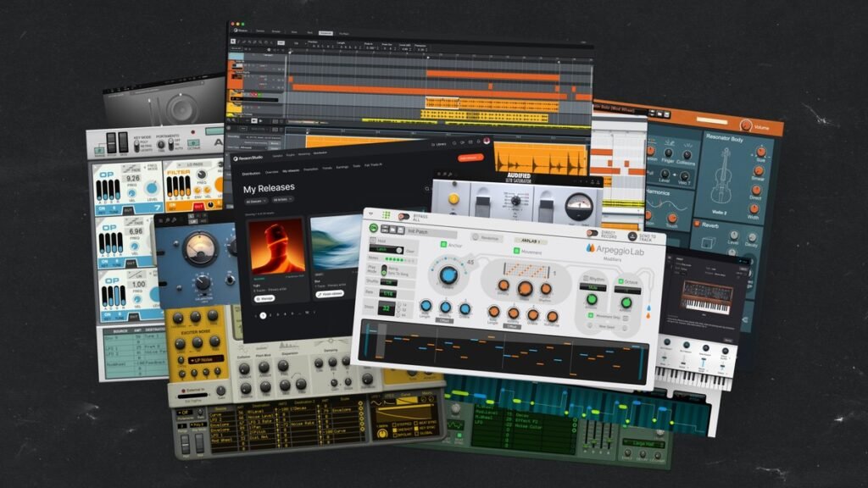The width and height of the screenshot is (868, 488).
Task: Click large orange center Movement knob
Action: tap(525, 288)
